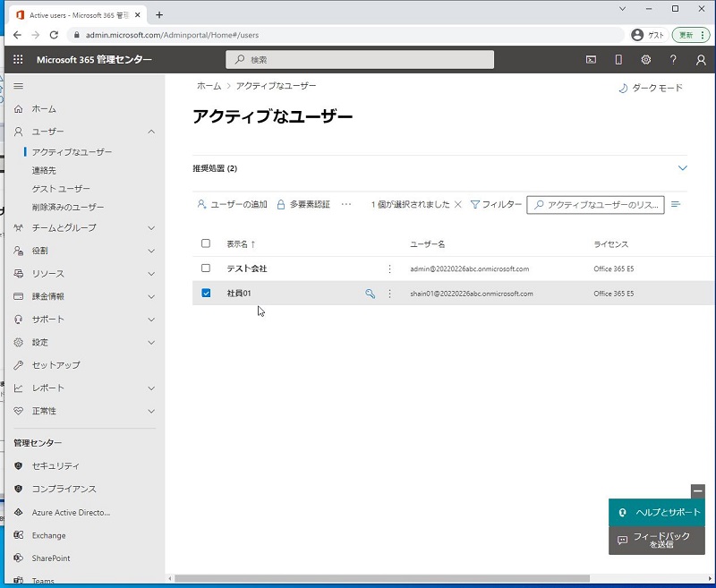Check the テスト会社 row checkbox
Image resolution: width=716 pixels, height=588 pixels.
click(x=206, y=268)
